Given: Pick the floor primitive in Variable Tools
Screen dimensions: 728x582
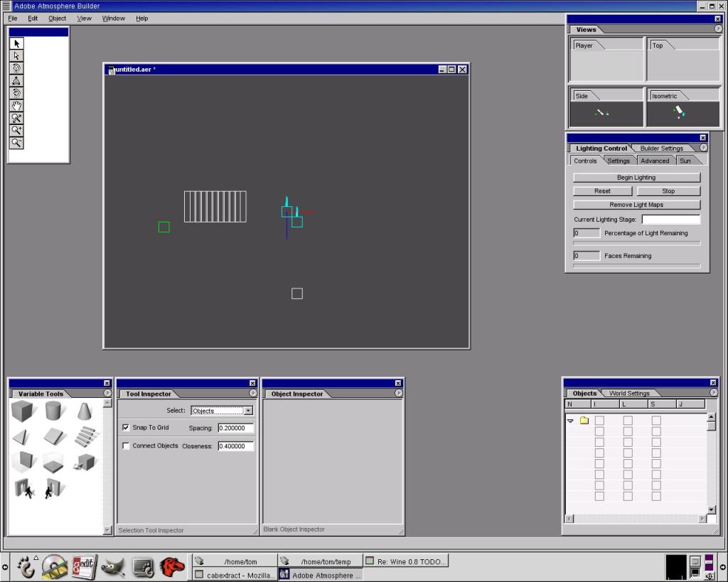Looking at the screenshot, I should [x=53, y=462].
